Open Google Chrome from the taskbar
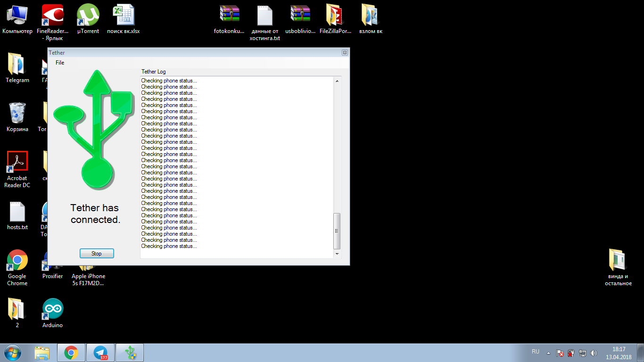The image size is (644, 362). coord(71,353)
